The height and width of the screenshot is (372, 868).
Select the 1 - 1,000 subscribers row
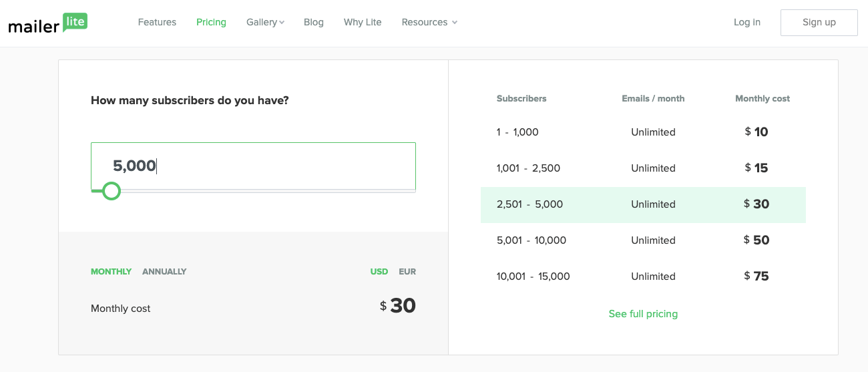pyautogui.click(x=643, y=132)
